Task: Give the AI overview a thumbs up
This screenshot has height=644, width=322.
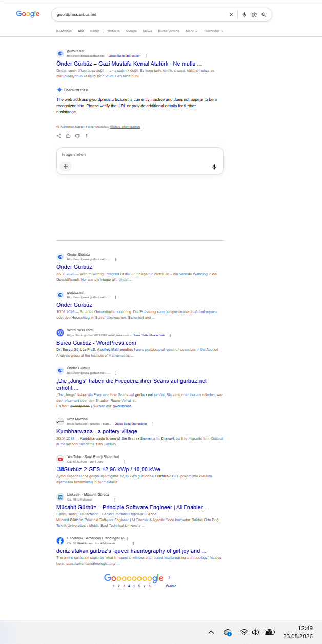Action: (68, 136)
